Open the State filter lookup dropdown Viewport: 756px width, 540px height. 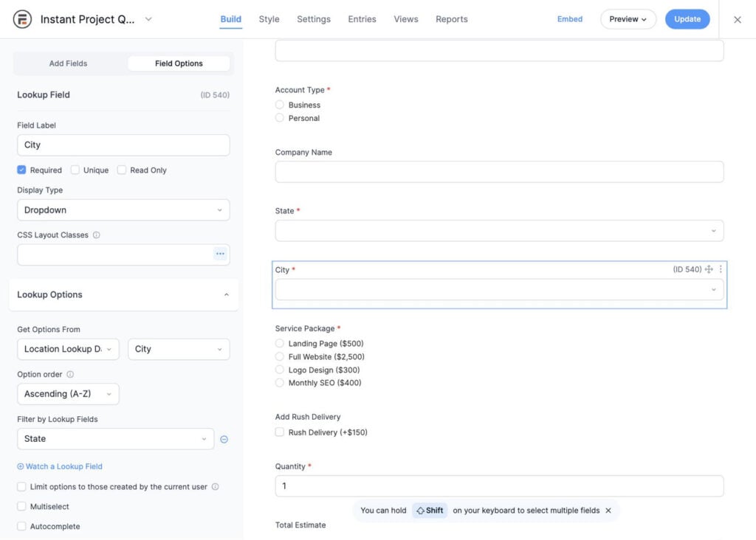click(x=116, y=439)
